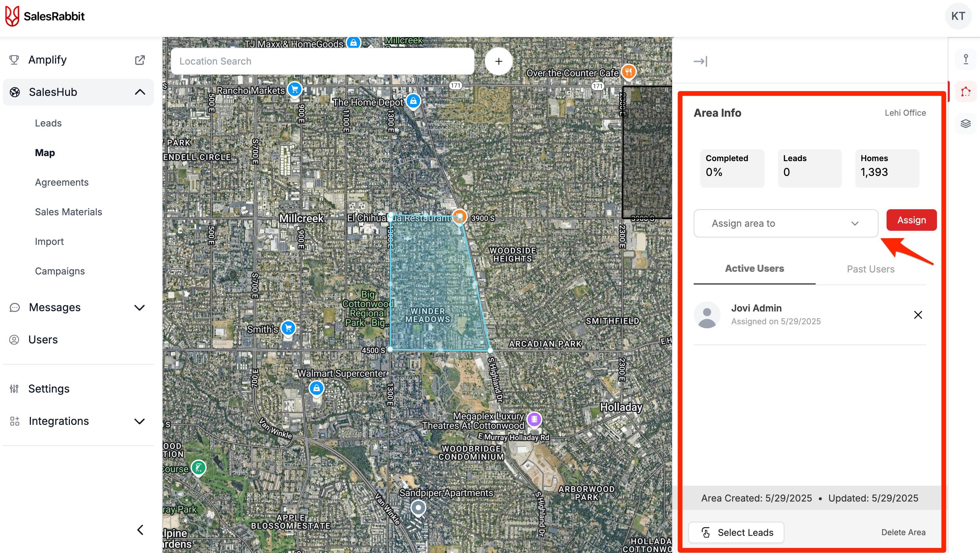Switch to the Active Users tab
980x553 pixels.
click(x=754, y=268)
